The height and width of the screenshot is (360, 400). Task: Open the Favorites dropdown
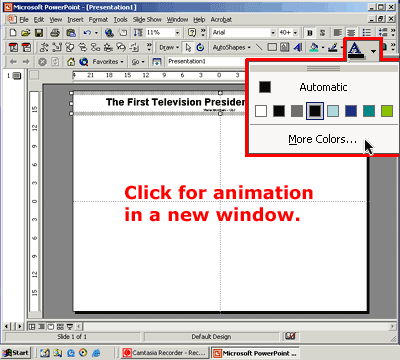108,62
